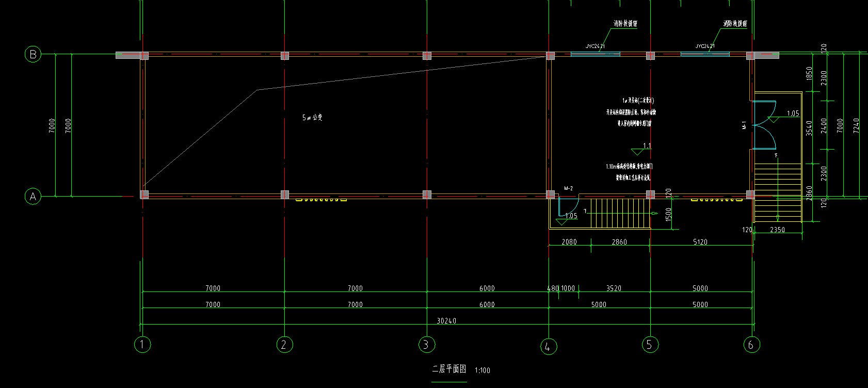Select the grid axis bubble labeled A
Screen dimensions: 868x388
tap(33, 196)
